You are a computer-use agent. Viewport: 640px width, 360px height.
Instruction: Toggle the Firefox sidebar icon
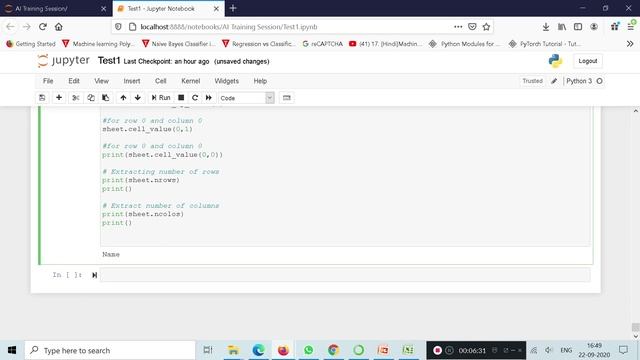[578, 27]
